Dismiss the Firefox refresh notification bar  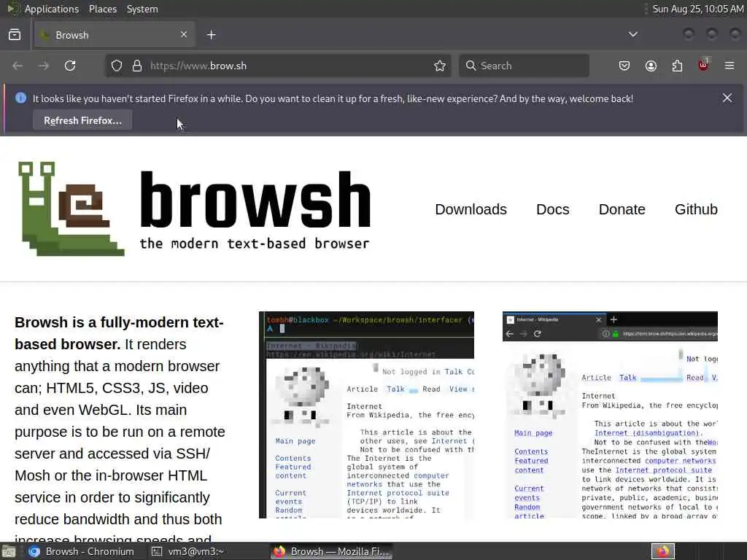click(727, 98)
